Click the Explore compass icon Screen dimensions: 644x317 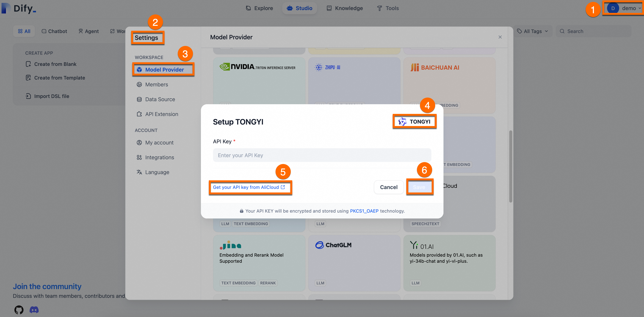pos(248,8)
